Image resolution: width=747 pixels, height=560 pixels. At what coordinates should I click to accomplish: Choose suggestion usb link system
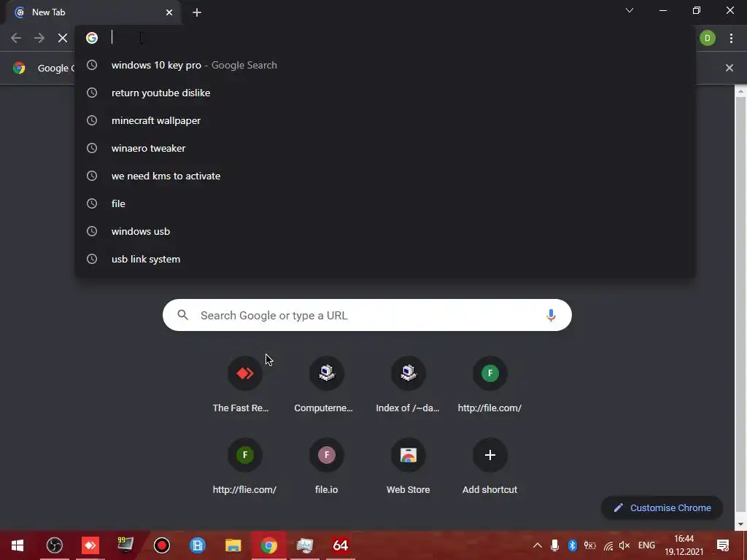click(384, 259)
